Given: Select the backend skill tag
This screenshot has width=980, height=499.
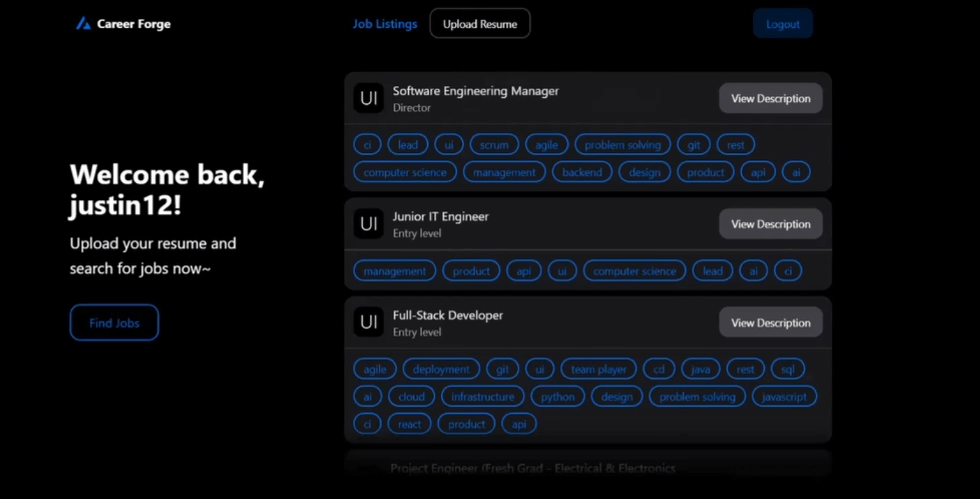Looking at the screenshot, I should (582, 172).
